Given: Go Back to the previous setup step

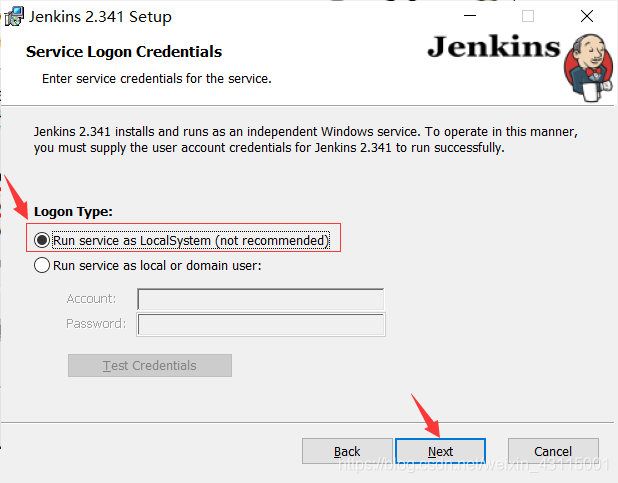Looking at the screenshot, I should (x=347, y=451).
